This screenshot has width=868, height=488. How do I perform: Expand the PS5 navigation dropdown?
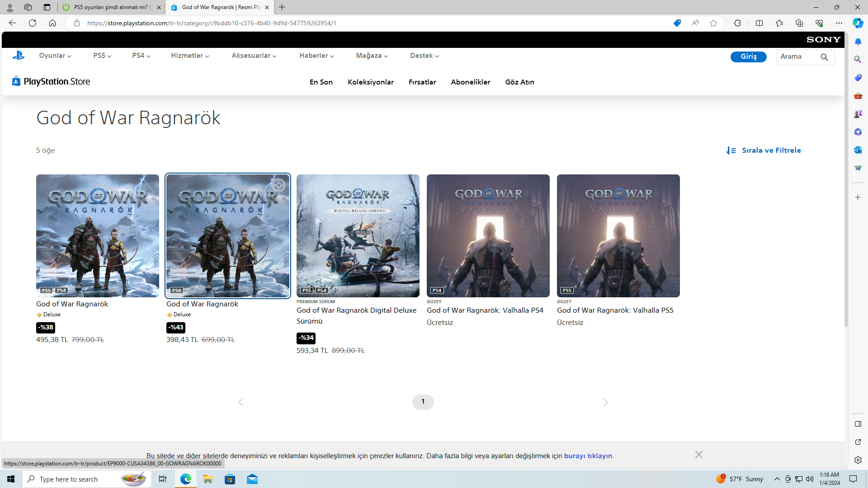point(102,56)
